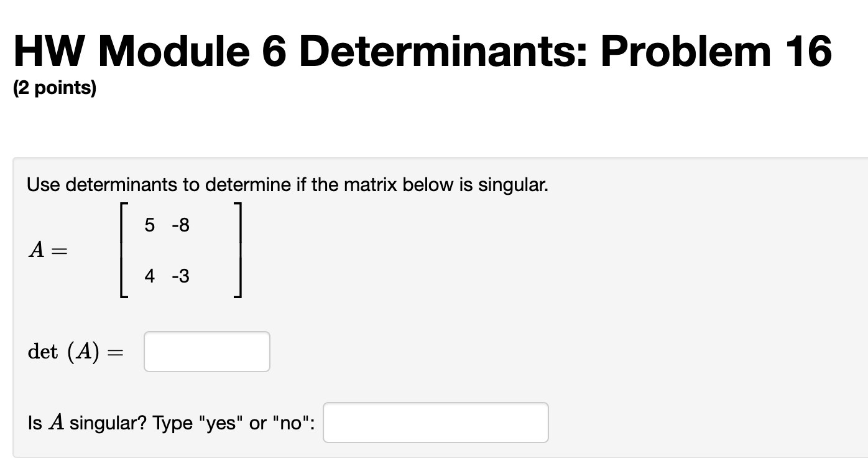Select the matrix entry 4

[149, 276]
